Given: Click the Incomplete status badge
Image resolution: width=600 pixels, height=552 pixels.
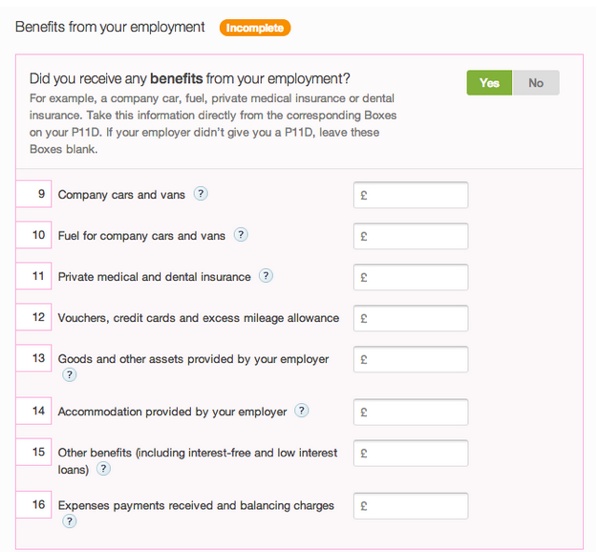Looking at the screenshot, I should click(256, 28).
